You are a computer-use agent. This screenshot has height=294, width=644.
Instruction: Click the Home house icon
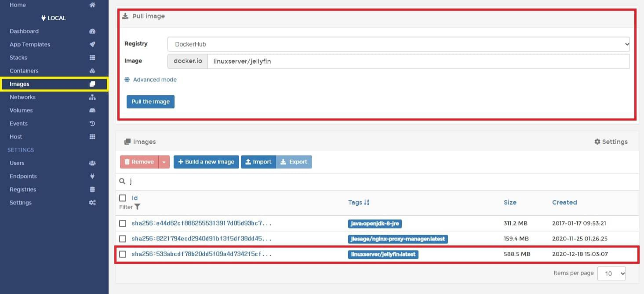click(92, 5)
